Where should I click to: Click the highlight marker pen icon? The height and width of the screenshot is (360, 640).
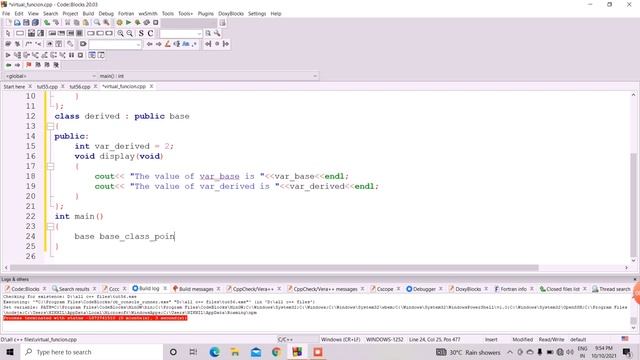pos(167,44)
